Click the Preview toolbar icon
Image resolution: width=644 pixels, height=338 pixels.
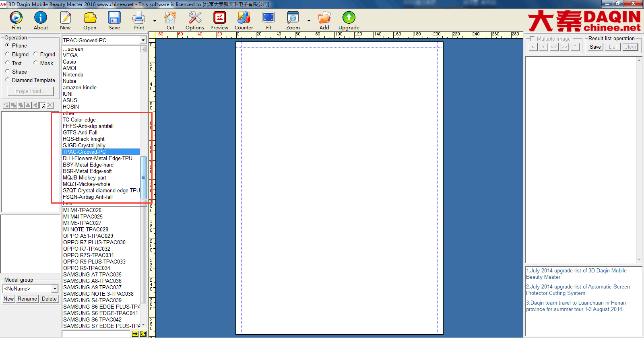219,18
